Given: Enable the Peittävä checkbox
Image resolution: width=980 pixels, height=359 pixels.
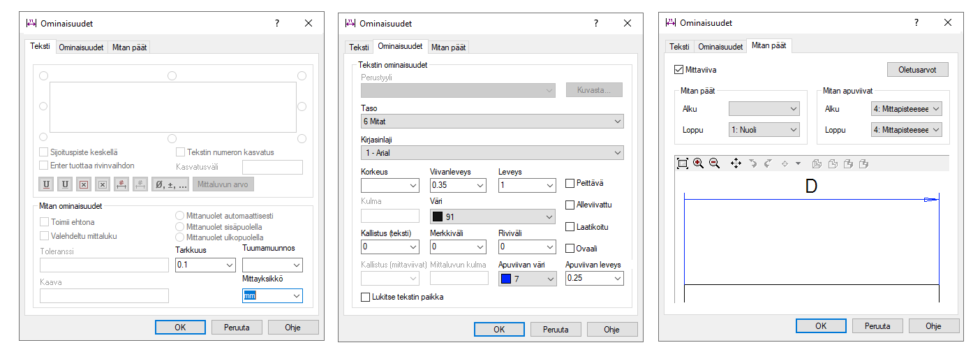Looking at the screenshot, I should pos(570,183).
